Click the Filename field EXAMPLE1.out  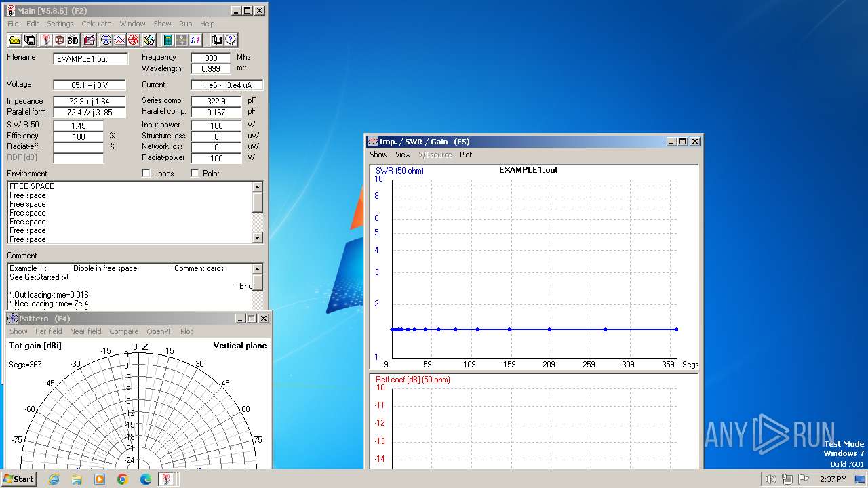pyautogui.click(x=91, y=59)
